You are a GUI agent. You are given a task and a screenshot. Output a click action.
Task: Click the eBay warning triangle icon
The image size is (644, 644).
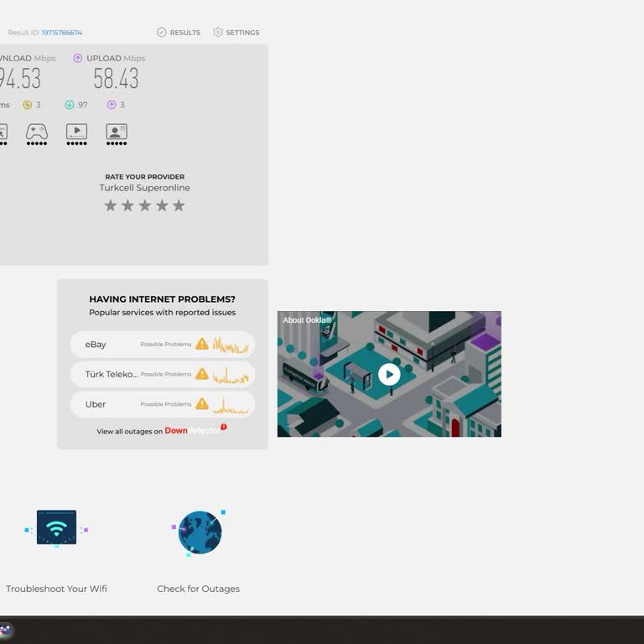(x=201, y=344)
